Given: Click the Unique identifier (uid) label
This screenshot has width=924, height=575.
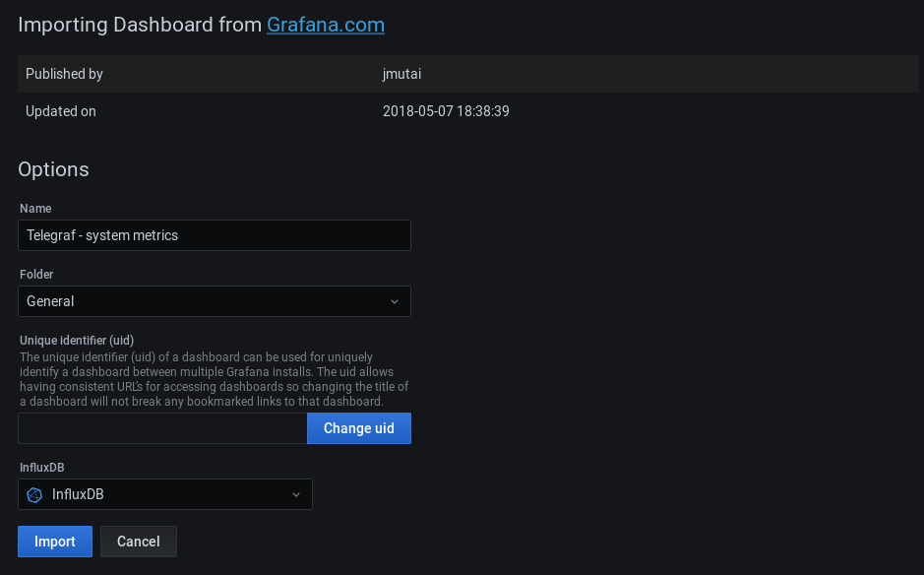Looking at the screenshot, I should pyautogui.click(x=77, y=341).
